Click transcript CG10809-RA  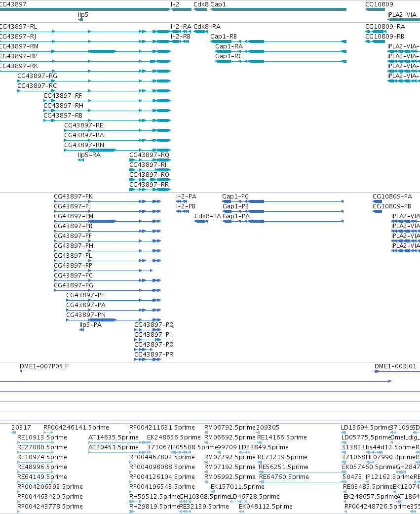click(x=375, y=32)
